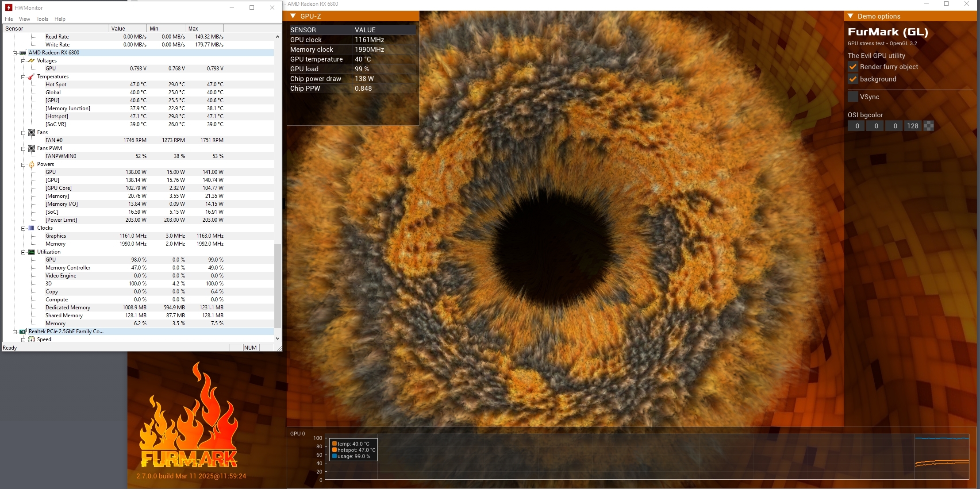Collapse the GPU-Z panel triangle
Screen dimensions: 980x489
[293, 16]
